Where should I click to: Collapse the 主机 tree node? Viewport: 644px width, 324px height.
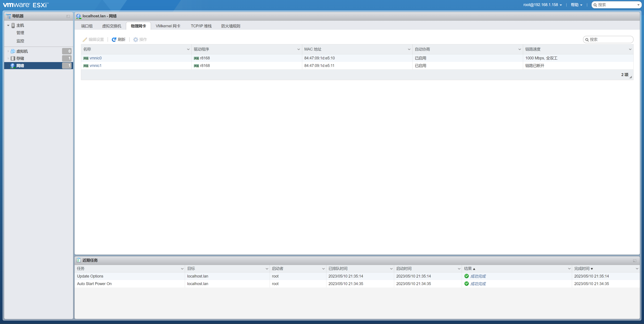8,26
